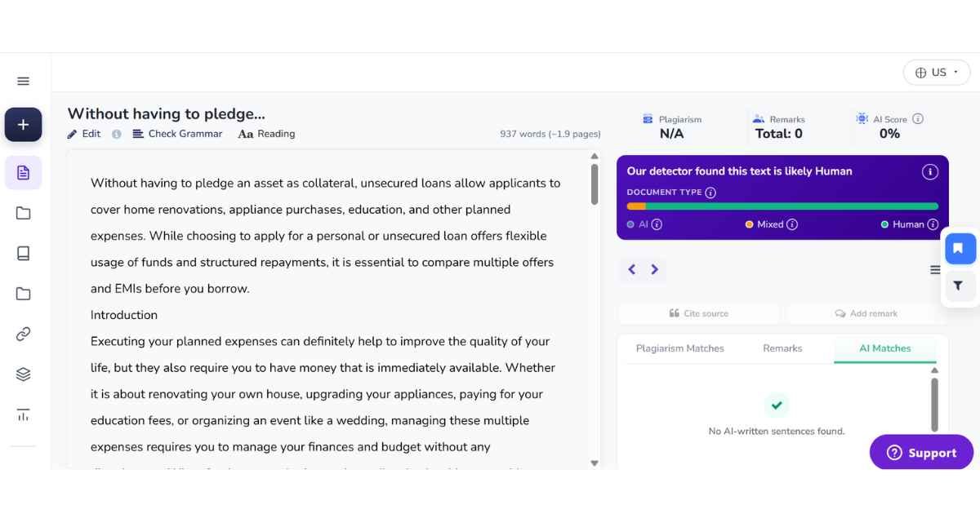
Task: Click the document text scrollbar thumb
Action: (x=595, y=184)
